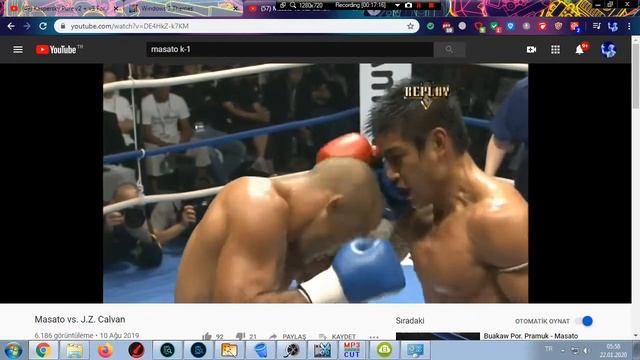Bookmark this page with the star icon
Image resolution: width=640 pixels, height=360 pixels.
point(410,26)
